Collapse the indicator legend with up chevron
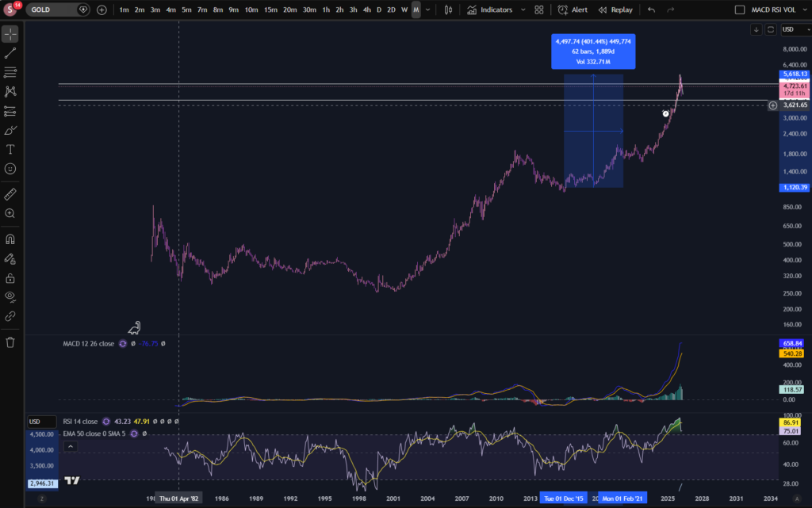 point(71,446)
